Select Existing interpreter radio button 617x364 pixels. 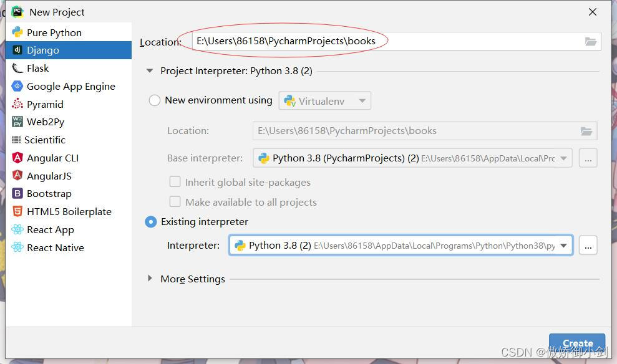point(151,222)
